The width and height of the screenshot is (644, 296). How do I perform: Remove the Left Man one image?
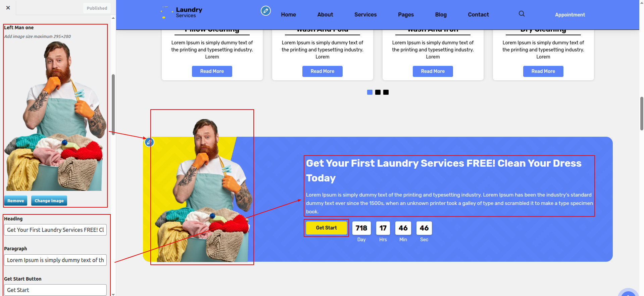[x=15, y=201]
